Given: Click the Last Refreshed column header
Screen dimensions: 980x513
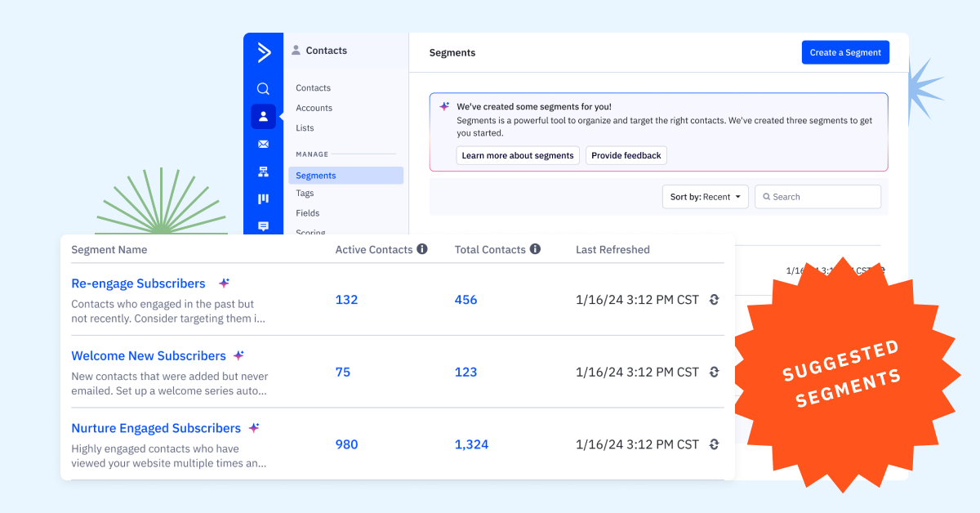Looking at the screenshot, I should (x=612, y=249).
